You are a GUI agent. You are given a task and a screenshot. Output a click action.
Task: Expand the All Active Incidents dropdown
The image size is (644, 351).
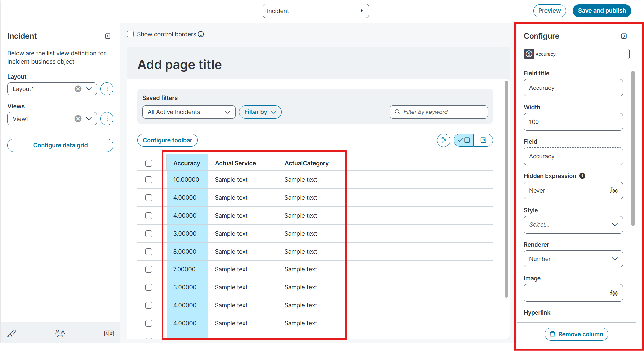pyautogui.click(x=189, y=112)
